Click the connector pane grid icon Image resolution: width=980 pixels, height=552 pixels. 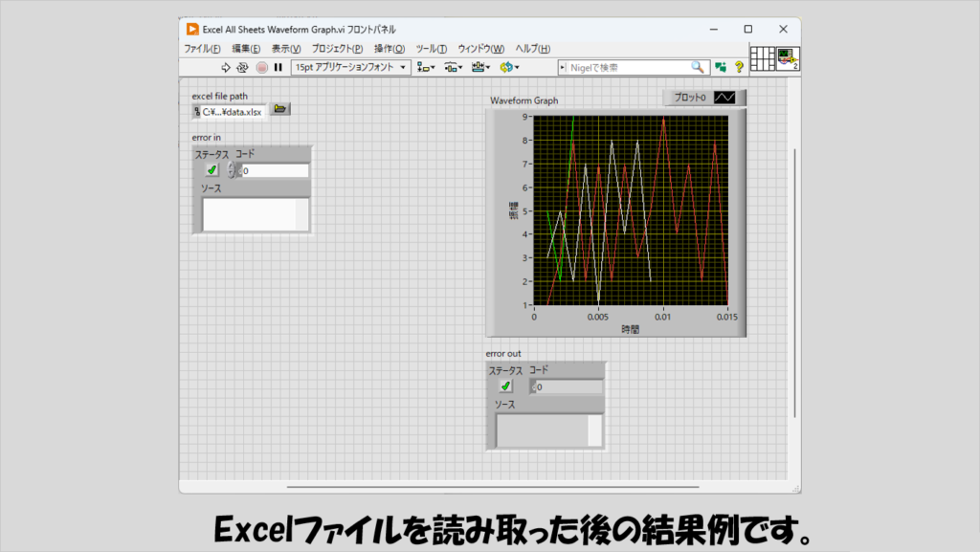coord(763,58)
